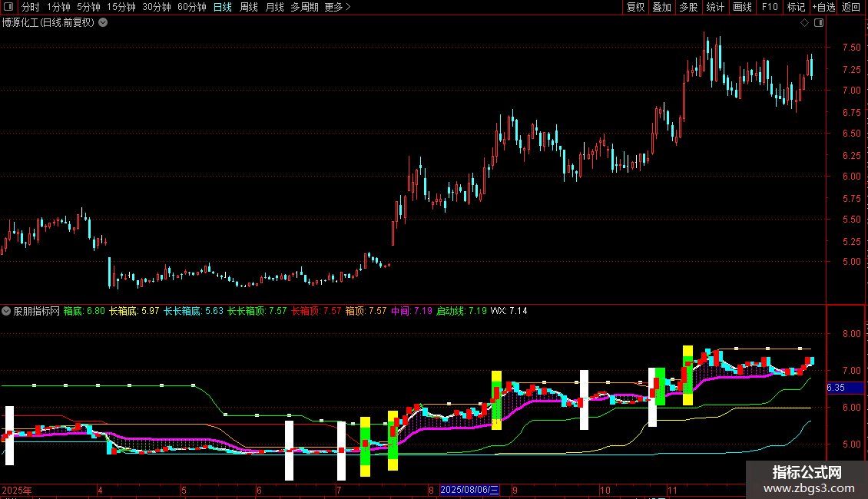Select the 60分钟 period tab

coord(191,7)
